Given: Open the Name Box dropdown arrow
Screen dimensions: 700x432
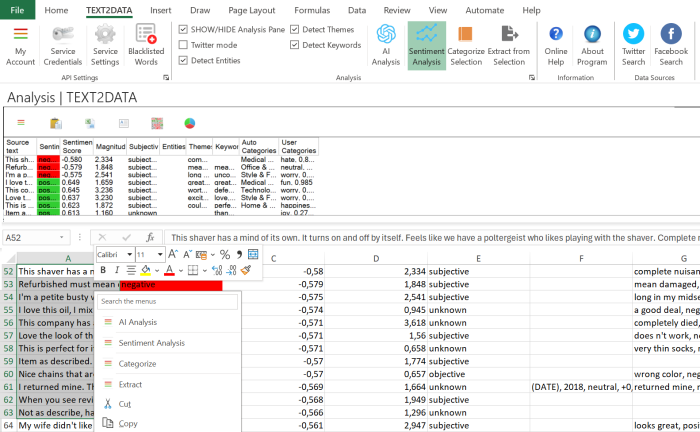Looking at the screenshot, I should pyautogui.click(x=62, y=237).
